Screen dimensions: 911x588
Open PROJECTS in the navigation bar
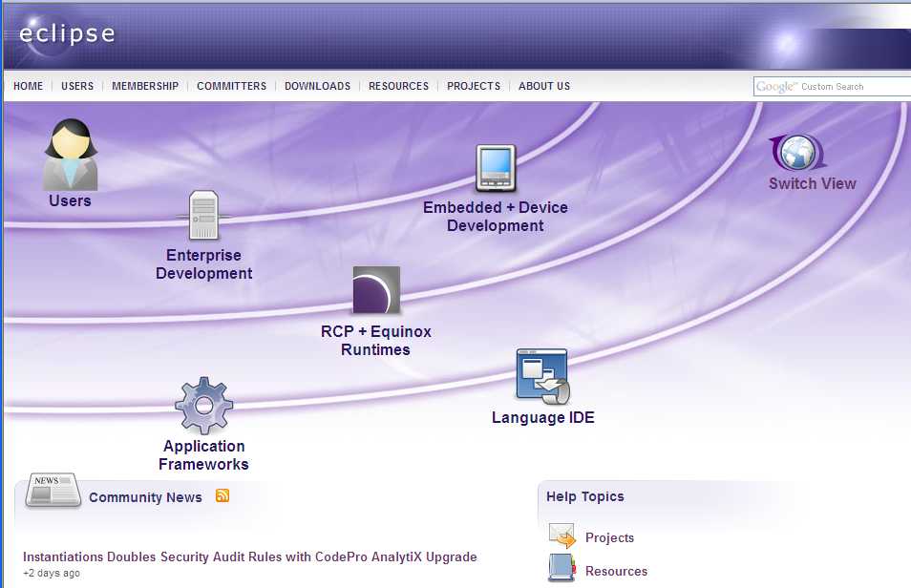tap(474, 86)
